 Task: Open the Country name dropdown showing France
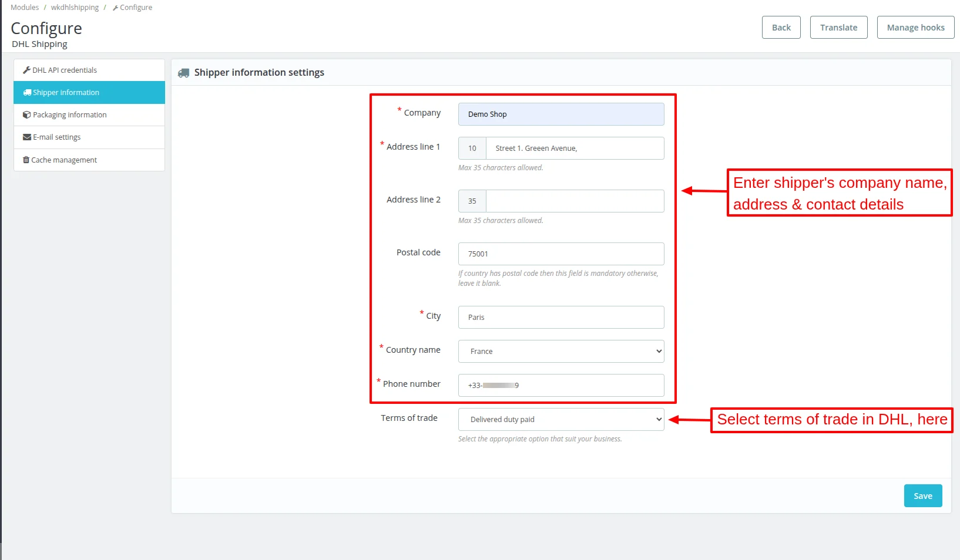click(x=561, y=352)
